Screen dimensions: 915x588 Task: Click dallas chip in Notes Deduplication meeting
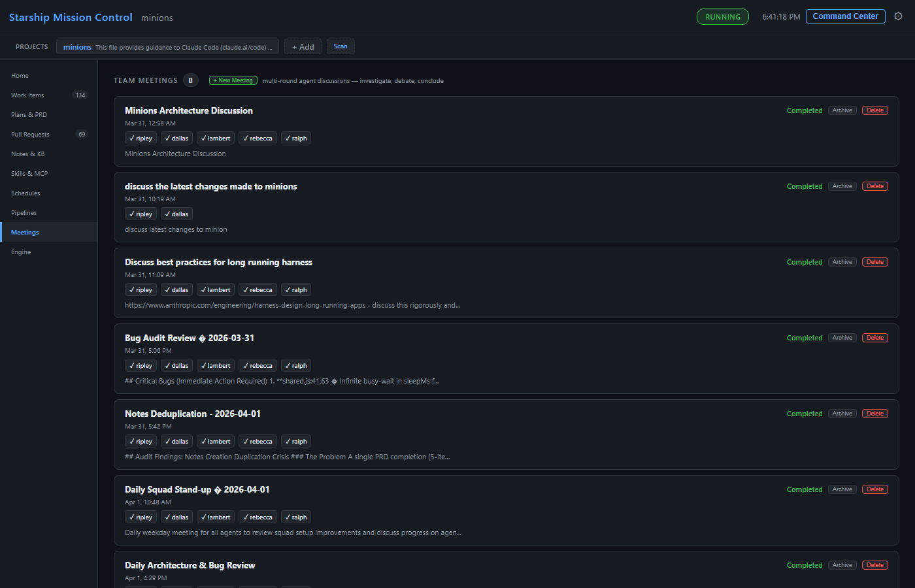pyautogui.click(x=176, y=442)
